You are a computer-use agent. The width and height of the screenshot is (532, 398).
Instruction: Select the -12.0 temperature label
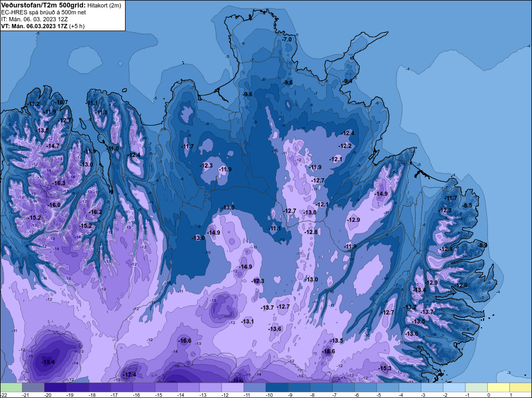point(461,285)
